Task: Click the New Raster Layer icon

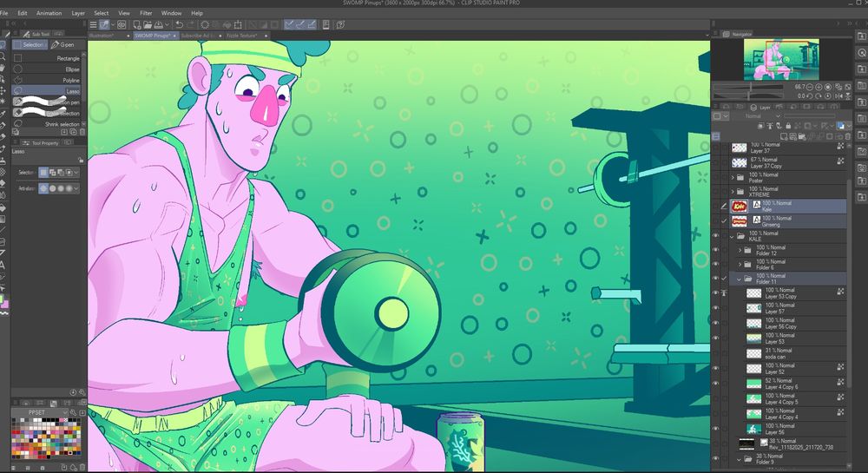Action: click(786, 136)
